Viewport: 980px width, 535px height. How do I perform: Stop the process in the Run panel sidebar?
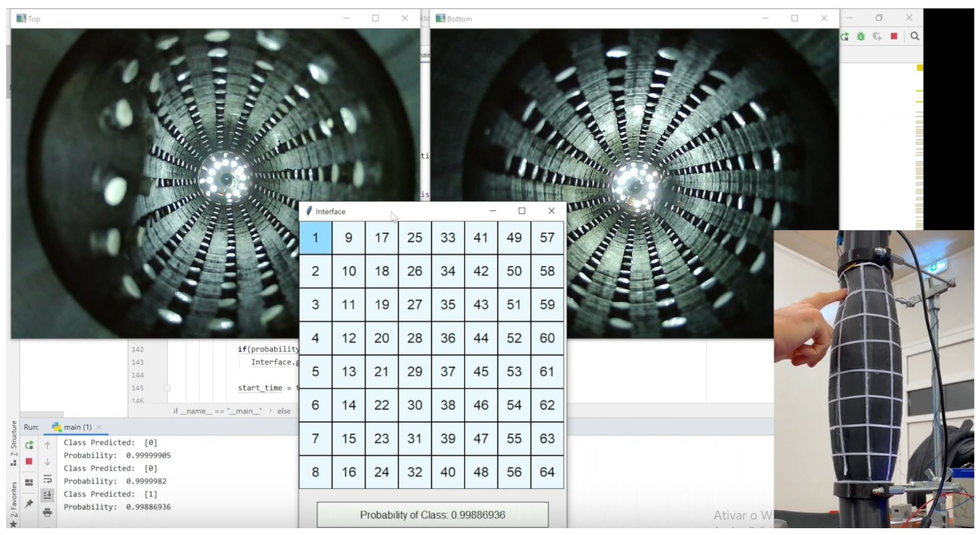(x=29, y=462)
